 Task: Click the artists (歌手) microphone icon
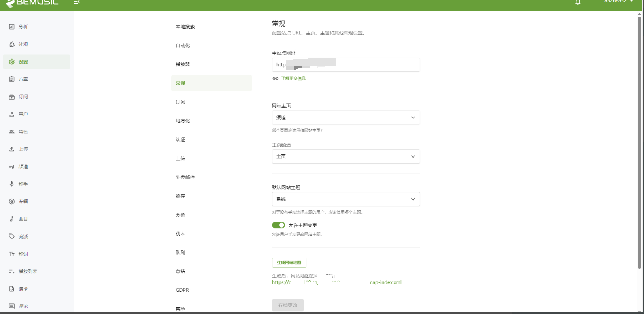(12, 184)
